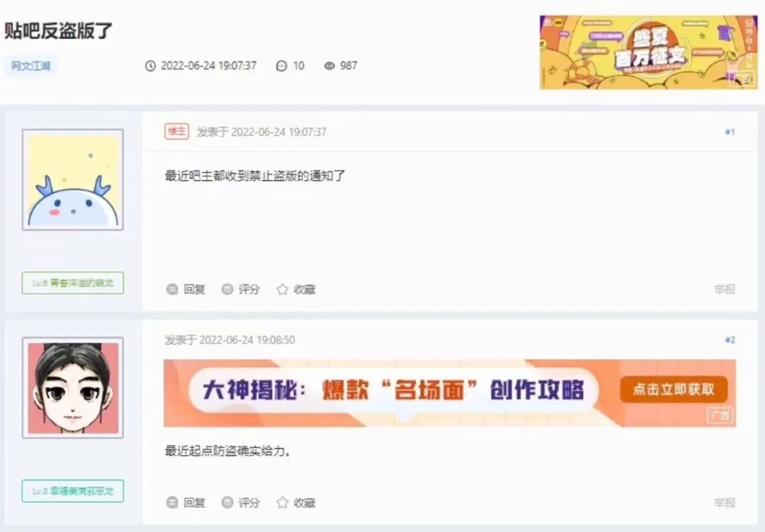This screenshot has width=765, height=532.
Task: Open the #2 floor number link
Action: (730, 340)
